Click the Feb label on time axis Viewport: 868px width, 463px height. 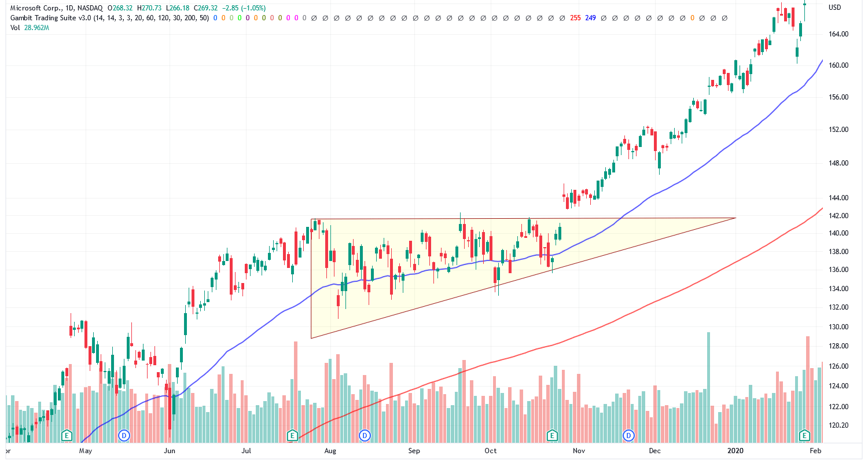(x=815, y=450)
